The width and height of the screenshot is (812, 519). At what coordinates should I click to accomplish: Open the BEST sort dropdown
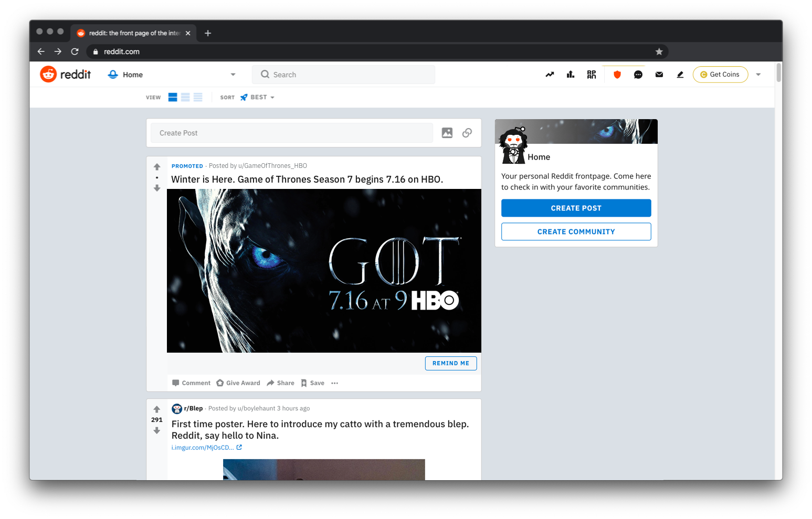coord(257,97)
